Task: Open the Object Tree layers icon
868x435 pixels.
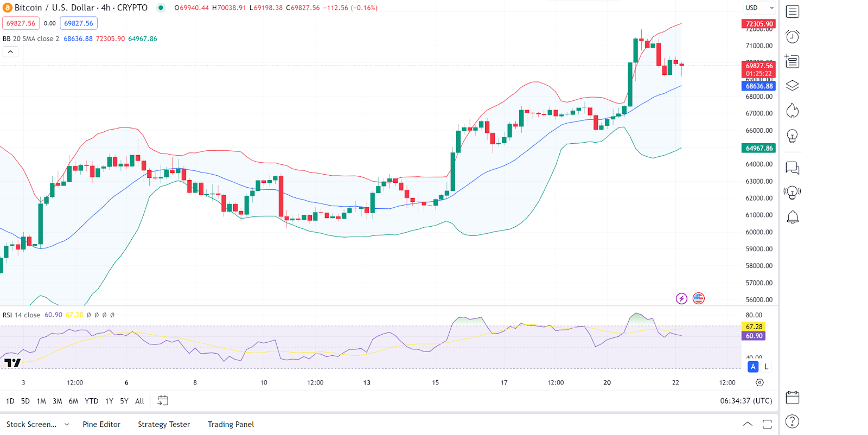Action: (793, 86)
